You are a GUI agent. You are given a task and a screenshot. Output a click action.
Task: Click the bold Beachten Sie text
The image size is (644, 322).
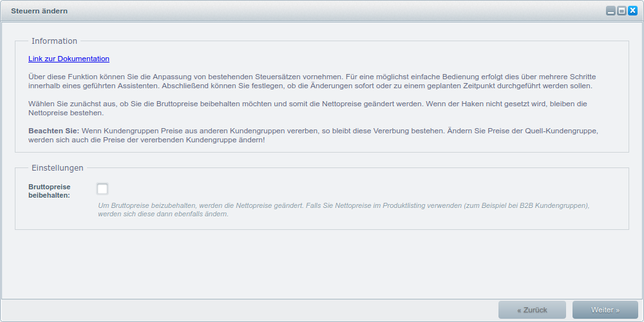click(54, 131)
